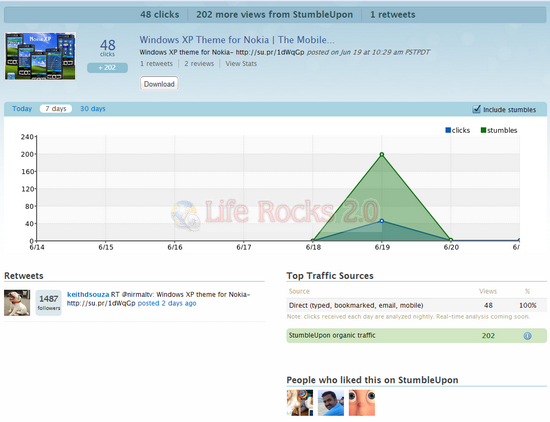The height and width of the screenshot is (422, 550).
Task: Click the 1487 followers badge
Action: coord(48,303)
